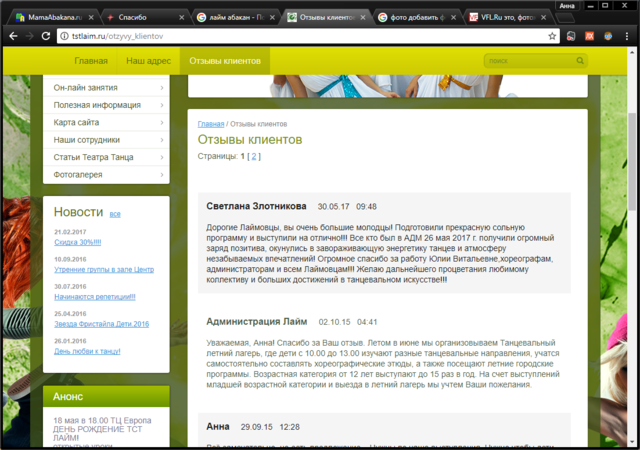Go to page 2 of the reviews
640x450 pixels.
point(254,157)
